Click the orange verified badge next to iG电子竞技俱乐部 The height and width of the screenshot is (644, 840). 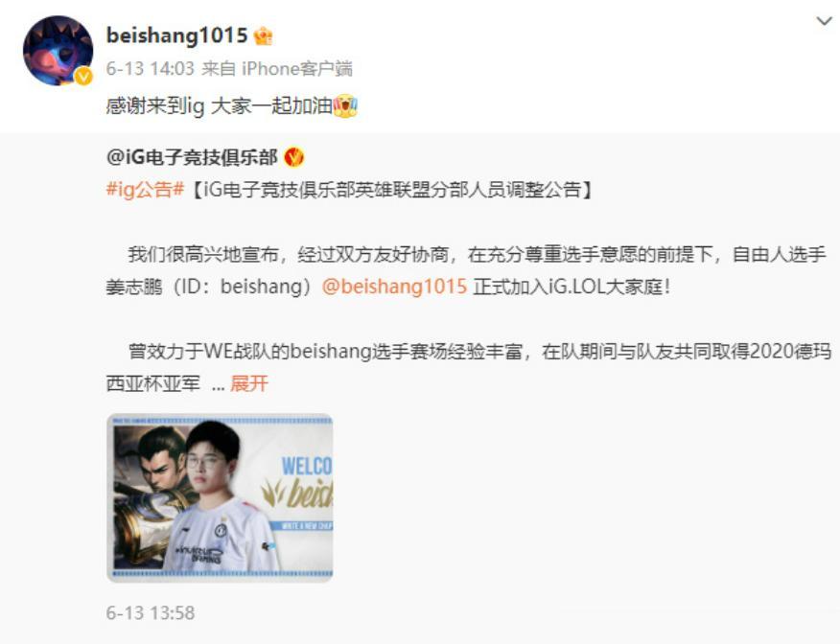pyautogui.click(x=293, y=157)
